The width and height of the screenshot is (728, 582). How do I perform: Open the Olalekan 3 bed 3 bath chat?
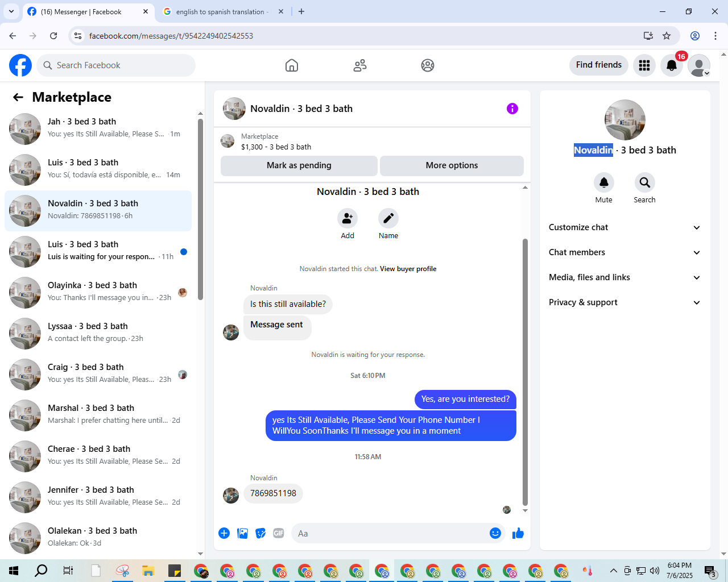98,538
